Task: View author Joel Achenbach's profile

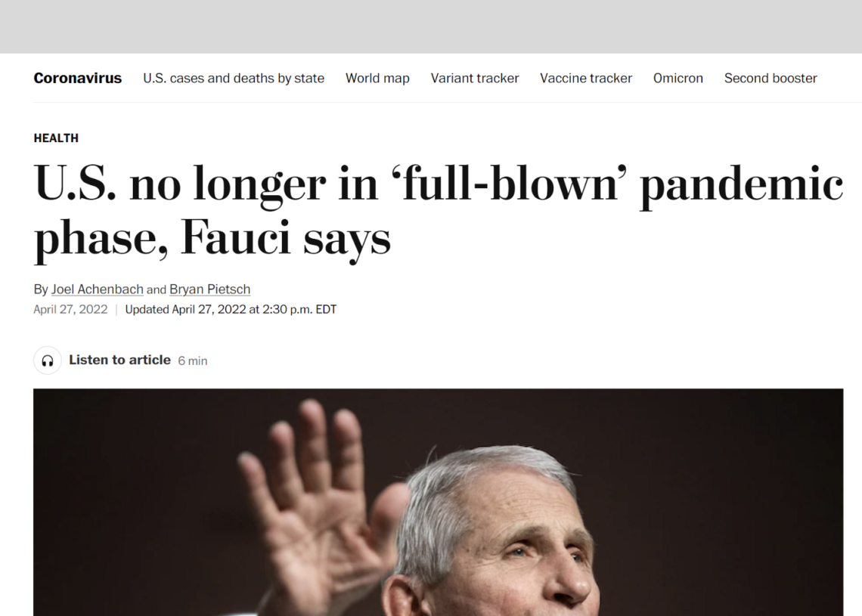Action: [x=98, y=289]
